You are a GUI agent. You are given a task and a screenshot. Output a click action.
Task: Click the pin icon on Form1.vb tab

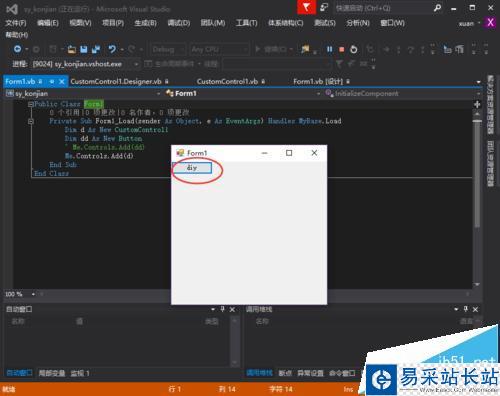[x=52, y=81]
